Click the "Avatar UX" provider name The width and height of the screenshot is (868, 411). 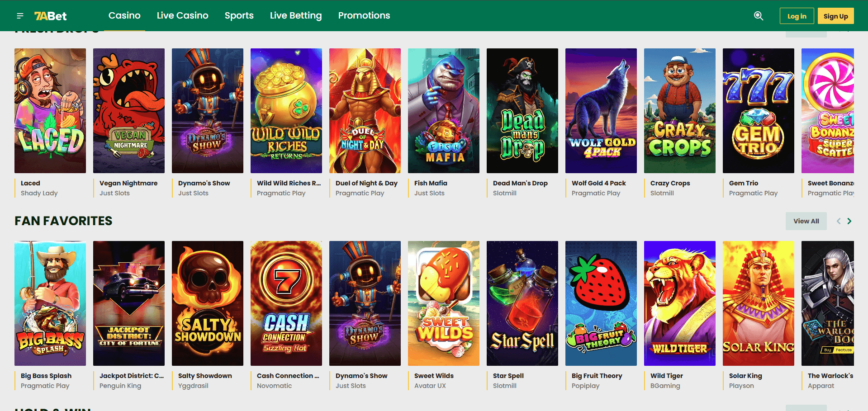430,386
